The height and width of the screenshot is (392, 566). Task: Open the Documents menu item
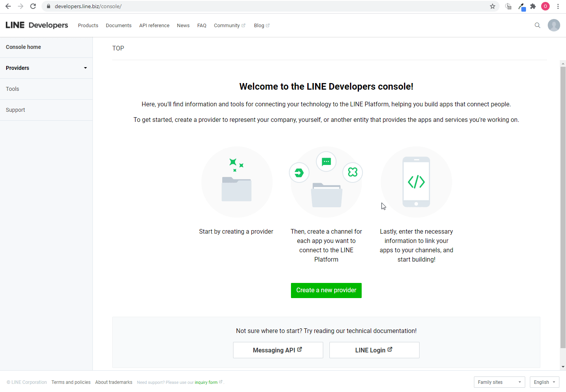tap(118, 26)
